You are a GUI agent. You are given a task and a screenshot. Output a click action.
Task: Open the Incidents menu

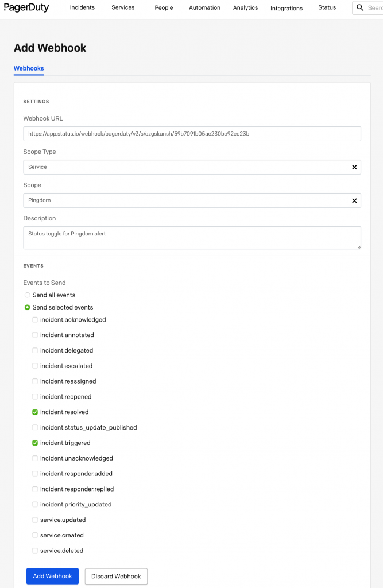tap(82, 7)
